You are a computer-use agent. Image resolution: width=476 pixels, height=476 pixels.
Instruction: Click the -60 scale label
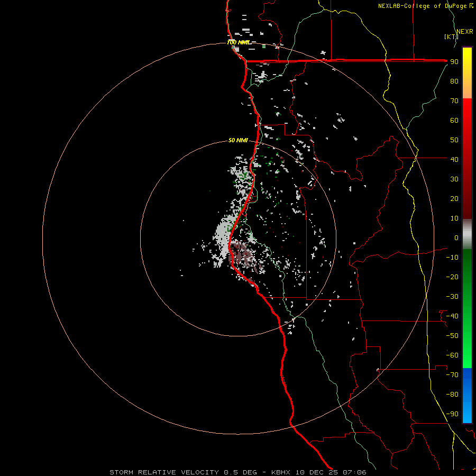click(x=452, y=355)
